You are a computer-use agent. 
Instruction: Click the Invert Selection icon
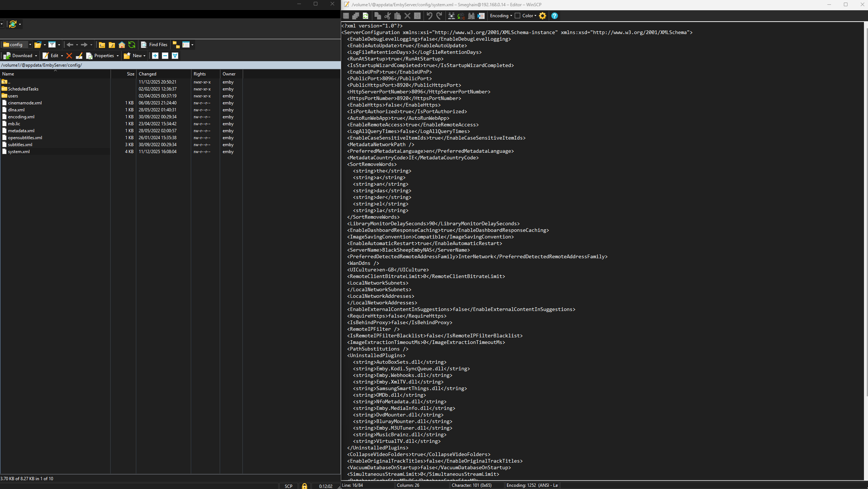coord(175,56)
